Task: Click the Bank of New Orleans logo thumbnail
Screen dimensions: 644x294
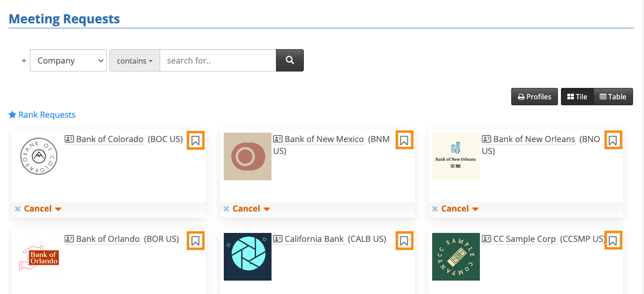Action: pyautogui.click(x=456, y=156)
